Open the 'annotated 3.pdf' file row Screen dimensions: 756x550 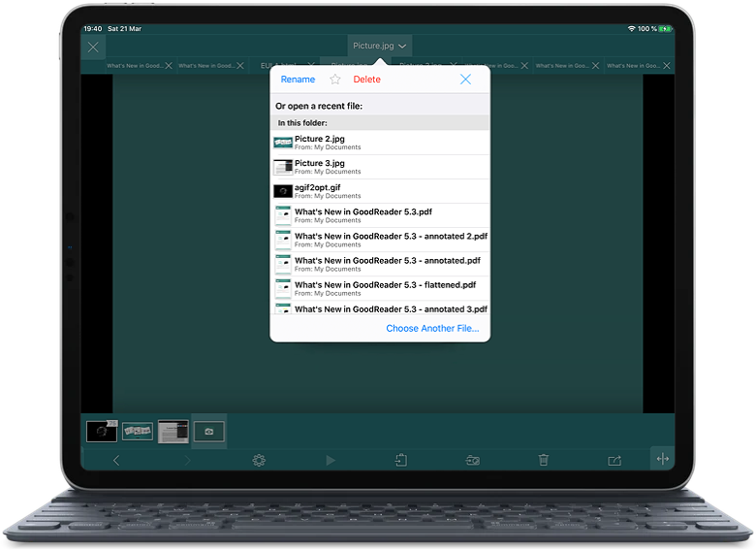point(380,307)
